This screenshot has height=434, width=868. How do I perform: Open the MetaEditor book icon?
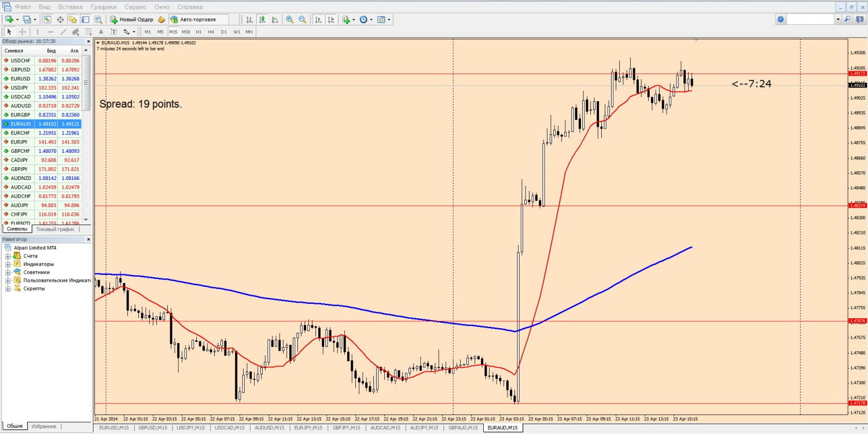click(x=161, y=20)
